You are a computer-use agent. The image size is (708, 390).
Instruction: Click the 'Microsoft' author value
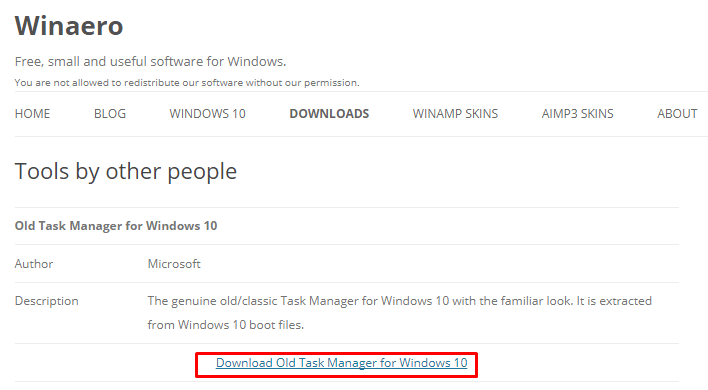pos(174,264)
